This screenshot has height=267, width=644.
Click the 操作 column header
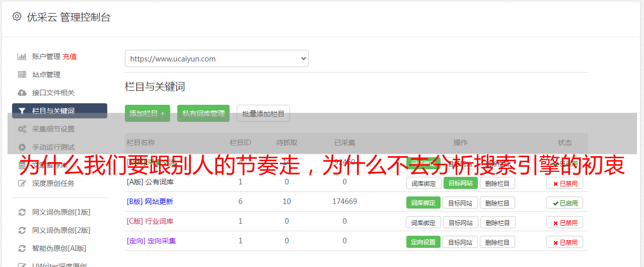click(x=460, y=143)
